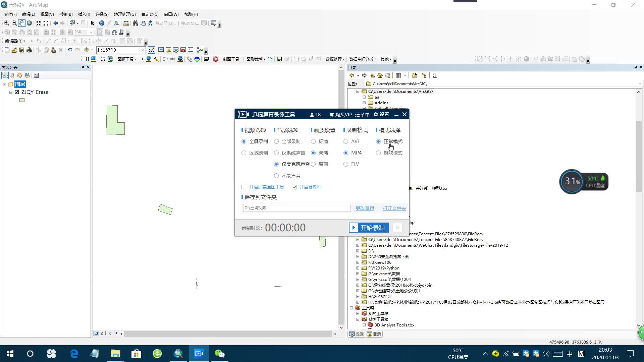The image size is (644, 362).
Task: Click the ZJQY_Erase green symbol swatch
Action: tap(22, 100)
